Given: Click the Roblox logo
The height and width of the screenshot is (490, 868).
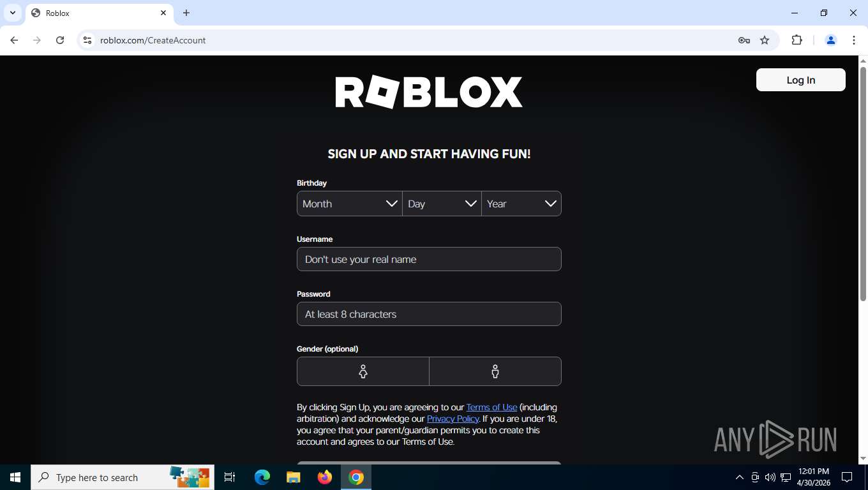Looking at the screenshot, I should point(429,92).
